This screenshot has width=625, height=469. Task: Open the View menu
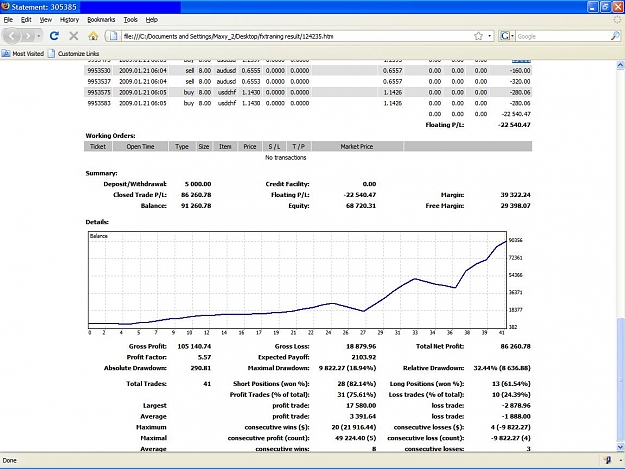coord(46,20)
